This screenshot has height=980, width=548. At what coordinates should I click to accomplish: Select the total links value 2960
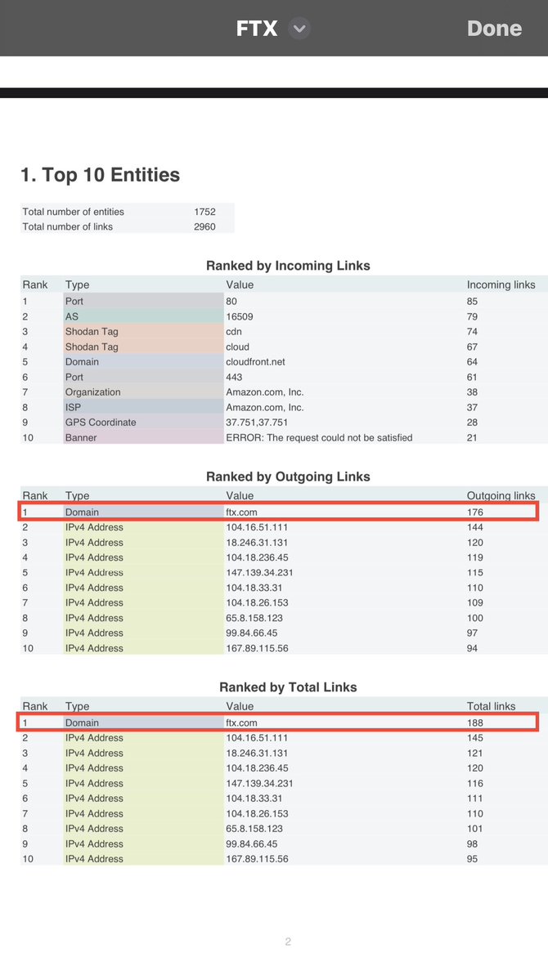pos(204,226)
